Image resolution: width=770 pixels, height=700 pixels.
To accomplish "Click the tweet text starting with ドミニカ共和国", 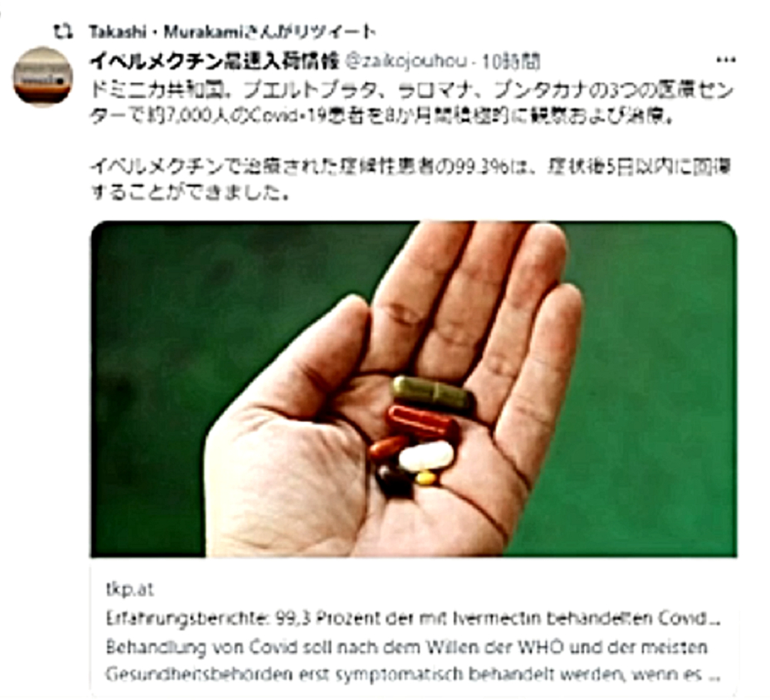I will click(x=411, y=104).
